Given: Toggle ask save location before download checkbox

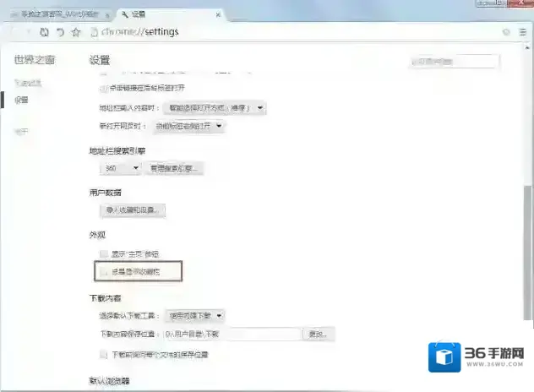Looking at the screenshot, I should (104, 355).
